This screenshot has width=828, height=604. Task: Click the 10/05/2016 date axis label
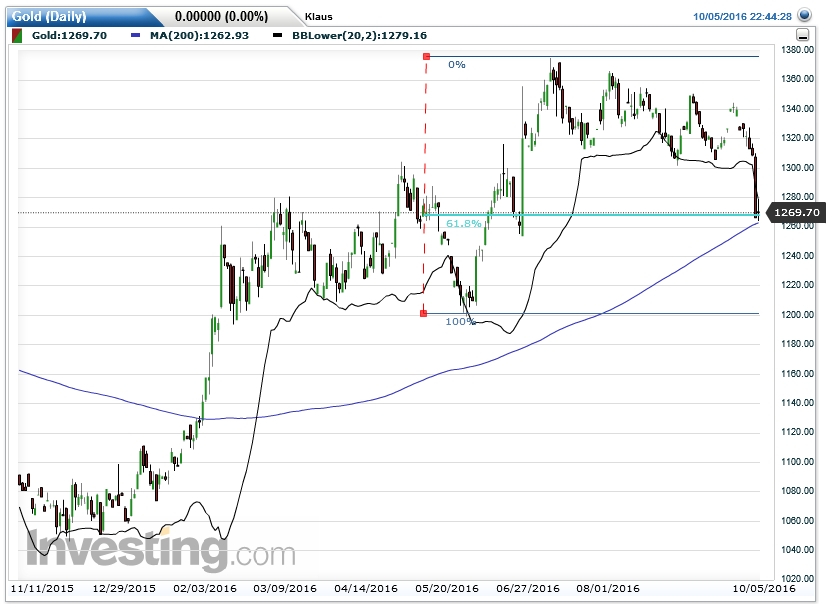pyautogui.click(x=764, y=589)
